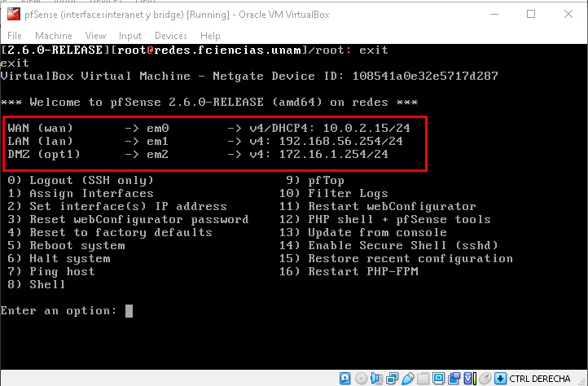Open the USB devices icon
588x386 pixels.
[x=406, y=378]
